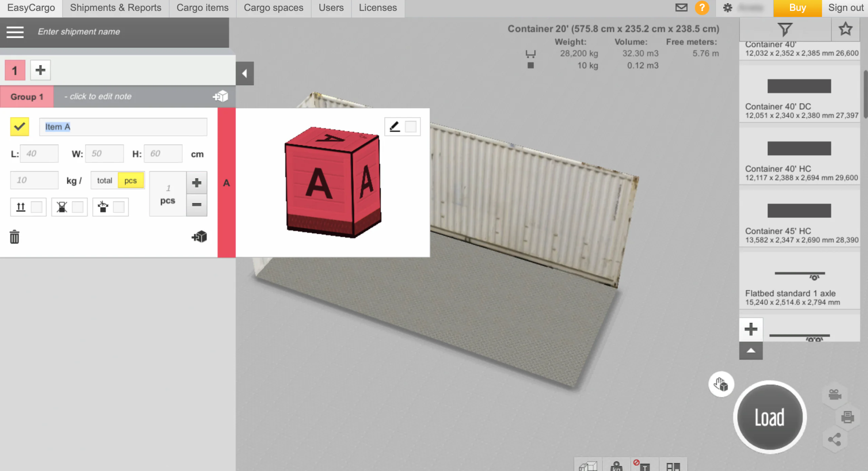Click the delete item trash icon

[14, 236]
